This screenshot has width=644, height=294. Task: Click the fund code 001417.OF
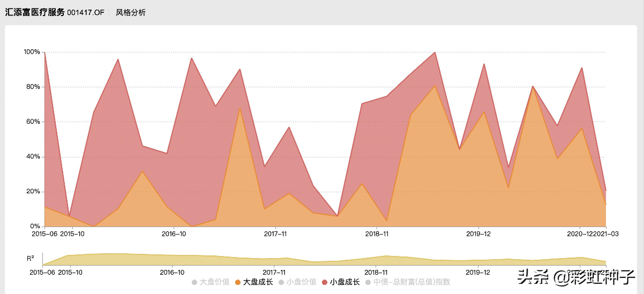tap(86, 13)
